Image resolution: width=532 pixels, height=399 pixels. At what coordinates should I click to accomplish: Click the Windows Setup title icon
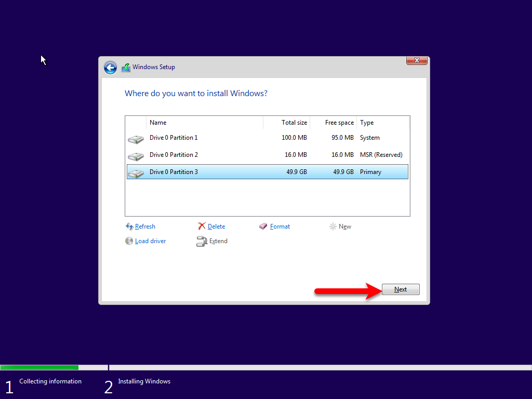pyautogui.click(x=126, y=68)
